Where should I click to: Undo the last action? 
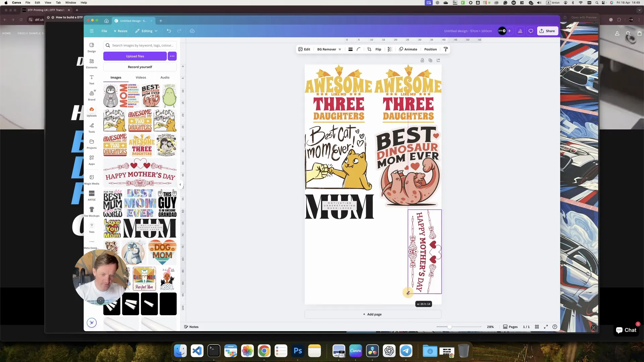pos(169,31)
